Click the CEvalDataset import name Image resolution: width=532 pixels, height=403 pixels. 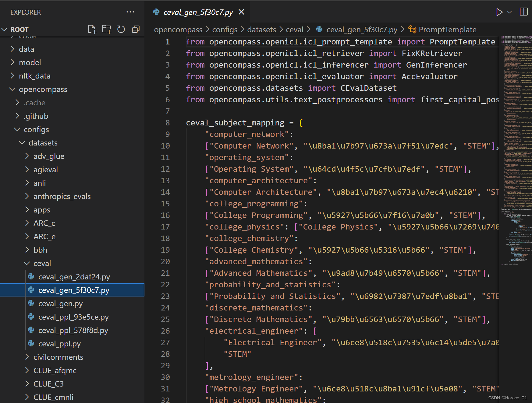click(x=368, y=88)
